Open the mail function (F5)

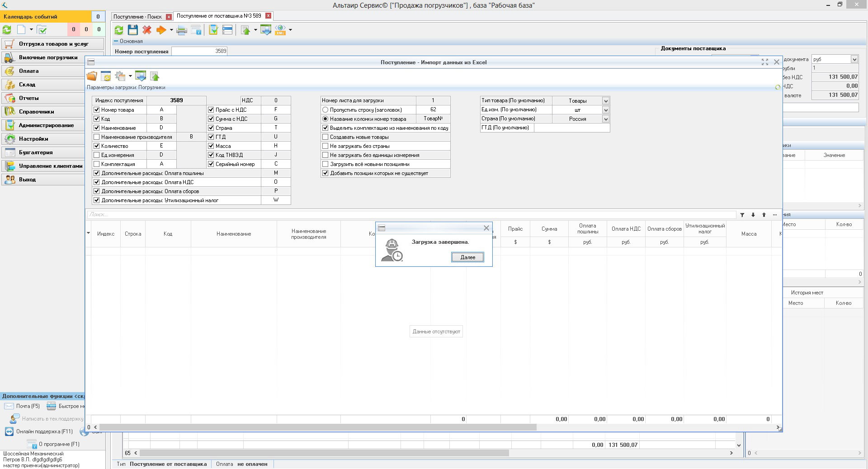pyautogui.click(x=22, y=406)
